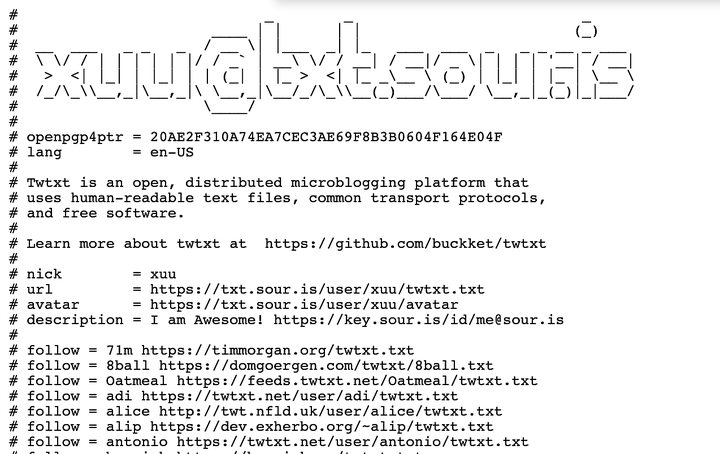The width and height of the screenshot is (720, 454).
Task: Open the twtxt.net/user/adi feed URL
Action: pos(299,396)
